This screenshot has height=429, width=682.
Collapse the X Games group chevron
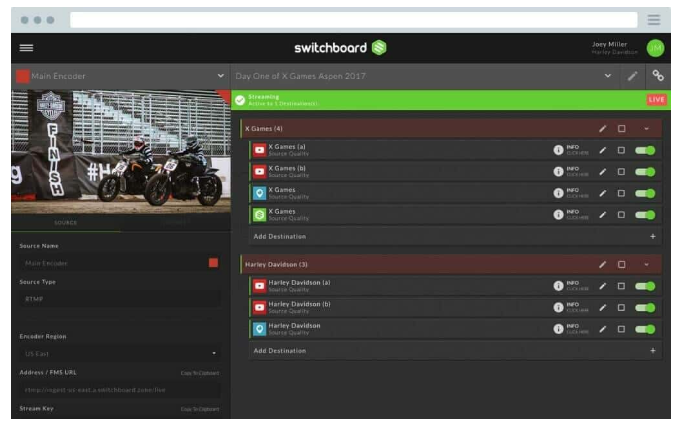(x=646, y=128)
